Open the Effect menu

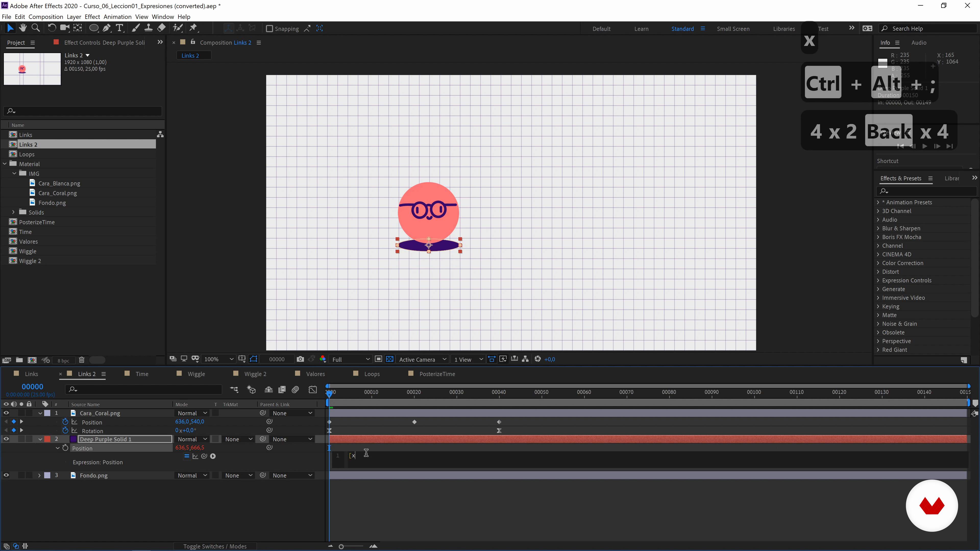coord(92,17)
